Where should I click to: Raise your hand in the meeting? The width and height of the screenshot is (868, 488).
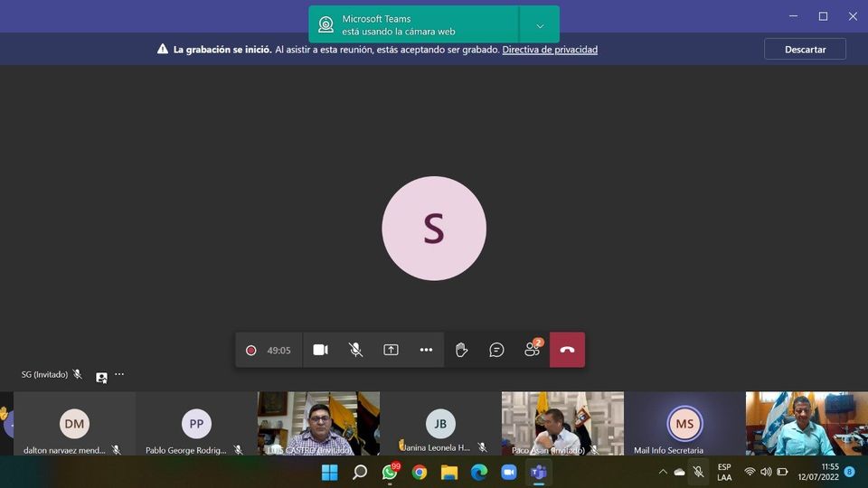(461, 350)
